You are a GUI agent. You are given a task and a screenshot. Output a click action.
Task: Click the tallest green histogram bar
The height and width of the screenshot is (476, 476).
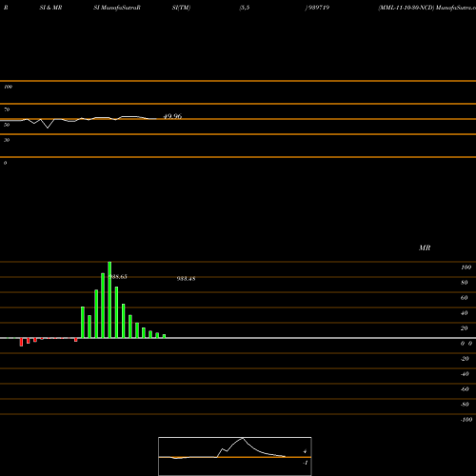click(109, 300)
